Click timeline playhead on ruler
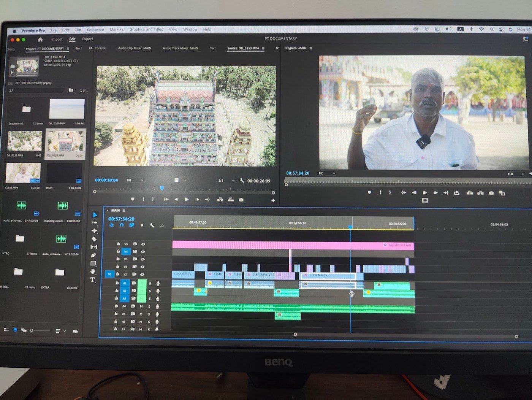The height and width of the screenshot is (400, 532). click(350, 227)
